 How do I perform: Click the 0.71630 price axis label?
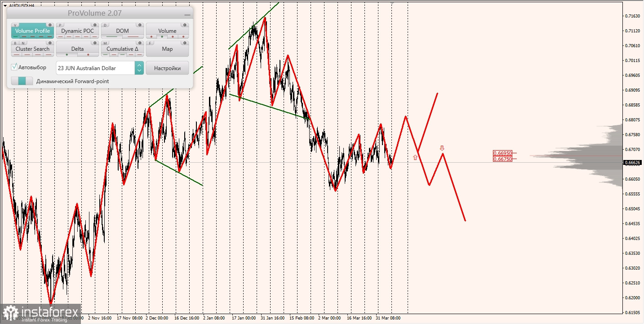(632, 16)
